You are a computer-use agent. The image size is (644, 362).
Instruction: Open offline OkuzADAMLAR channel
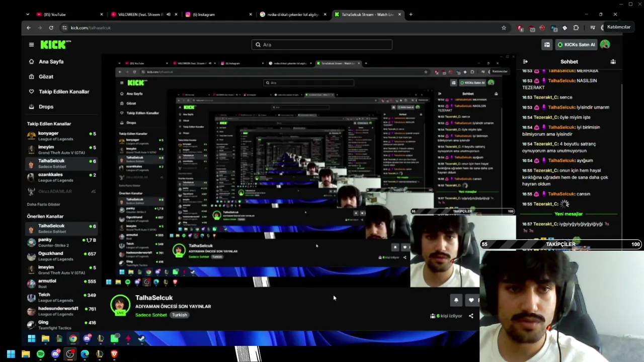pyautogui.click(x=61, y=191)
